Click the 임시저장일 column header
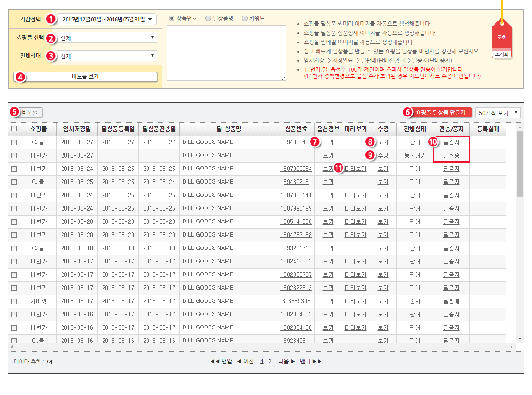Screen dimensions: 532x395 77,129
